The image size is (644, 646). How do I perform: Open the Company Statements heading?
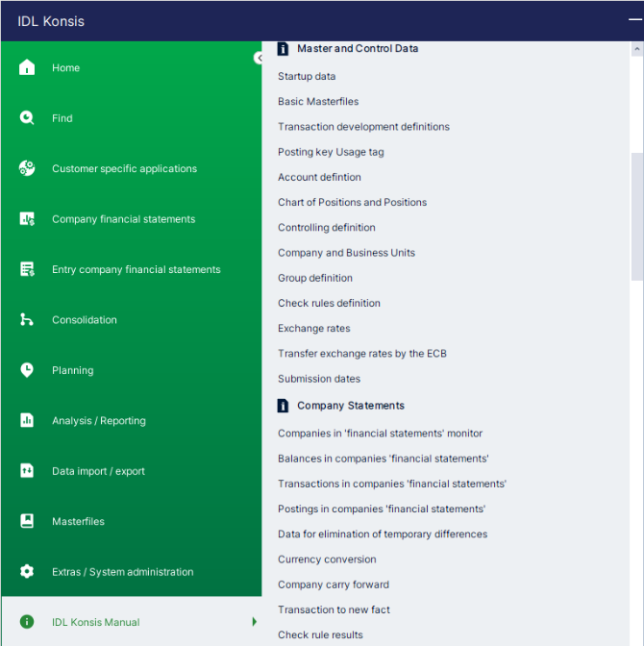coord(351,406)
